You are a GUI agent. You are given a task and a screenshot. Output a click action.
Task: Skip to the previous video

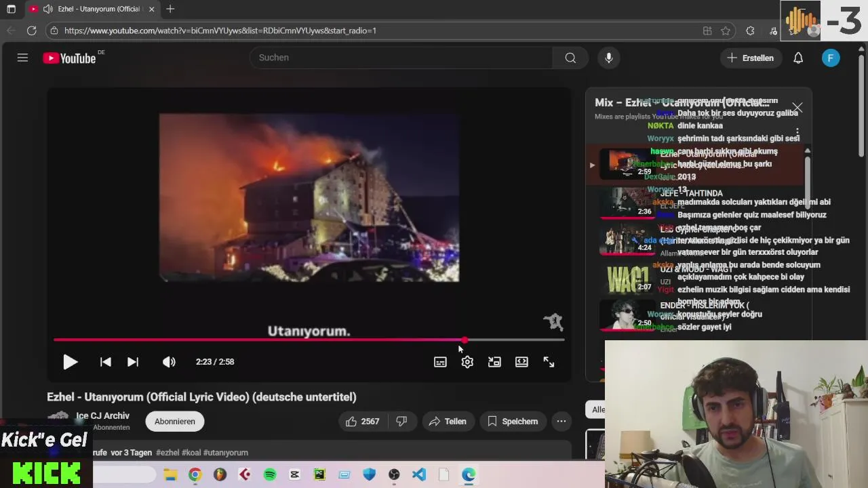(105, 362)
